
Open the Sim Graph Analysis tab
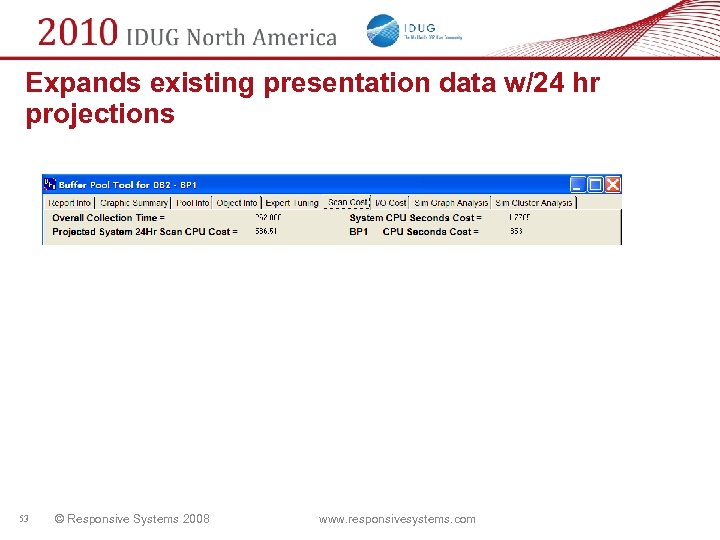point(450,202)
